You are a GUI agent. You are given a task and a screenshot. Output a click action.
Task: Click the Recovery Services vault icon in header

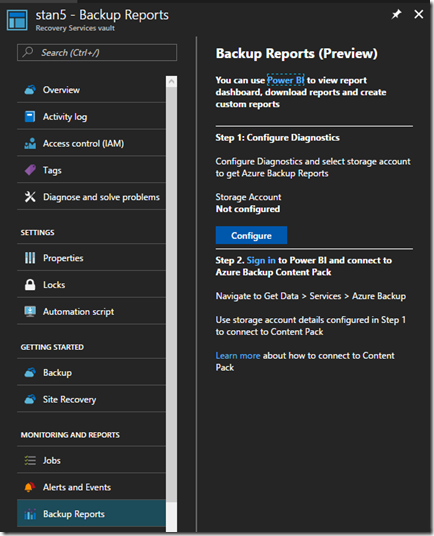coord(17,21)
